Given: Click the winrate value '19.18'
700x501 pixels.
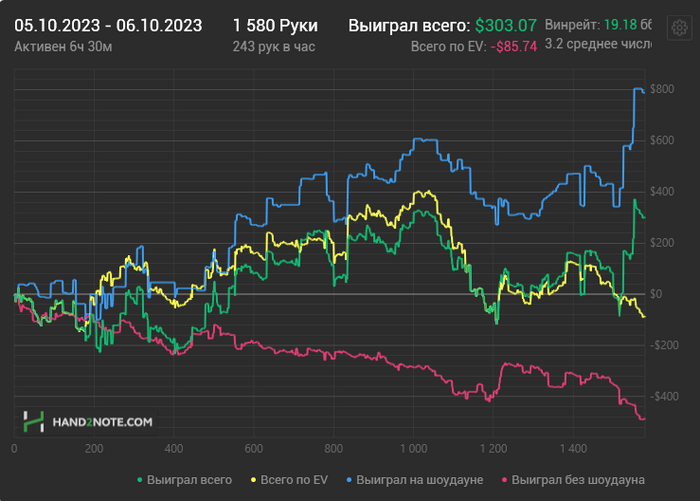Looking at the screenshot, I should click(620, 25).
